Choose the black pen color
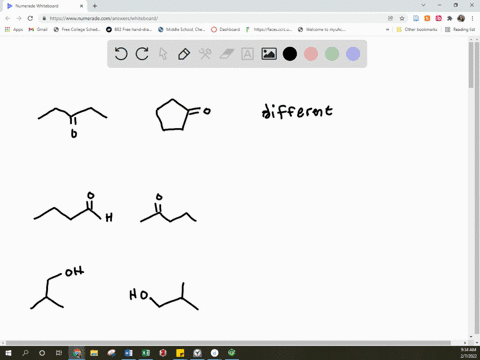Screen dimensions: 480x360 point(290,54)
